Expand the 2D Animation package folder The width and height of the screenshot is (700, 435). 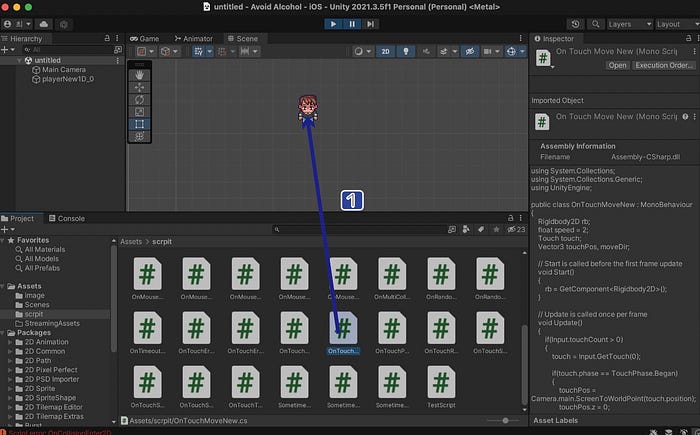pyautogui.click(x=10, y=342)
